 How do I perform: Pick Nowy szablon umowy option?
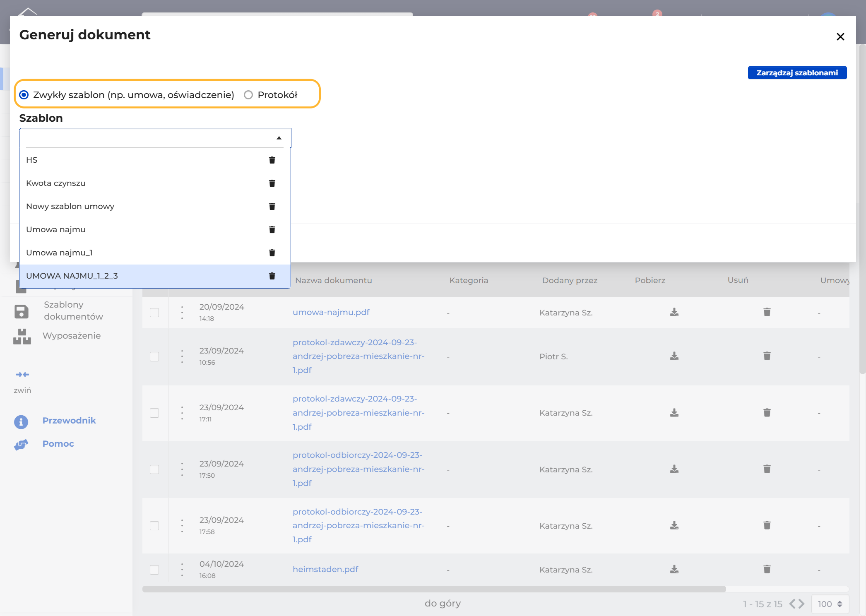point(155,206)
